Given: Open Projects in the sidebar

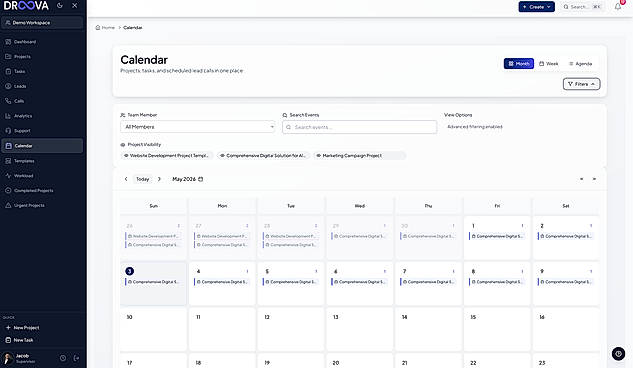Looking at the screenshot, I should [x=42, y=56].
